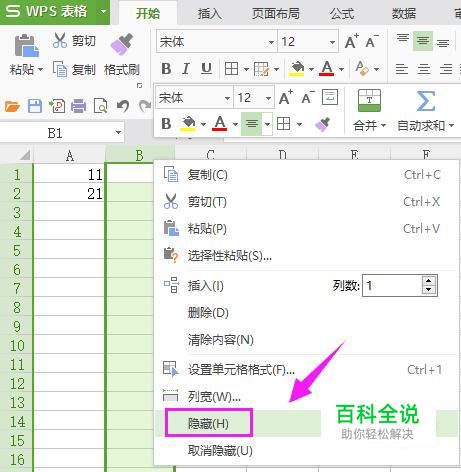The height and width of the screenshot is (472, 461).
Task: Choose 列宽(W) in context menu
Action: 305,396
